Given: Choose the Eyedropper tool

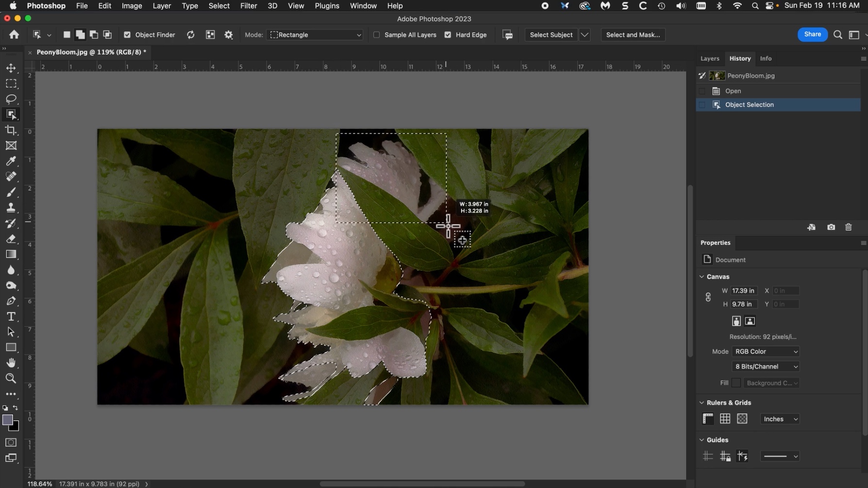Looking at the screenshot, I should click(x=11, y=161).
